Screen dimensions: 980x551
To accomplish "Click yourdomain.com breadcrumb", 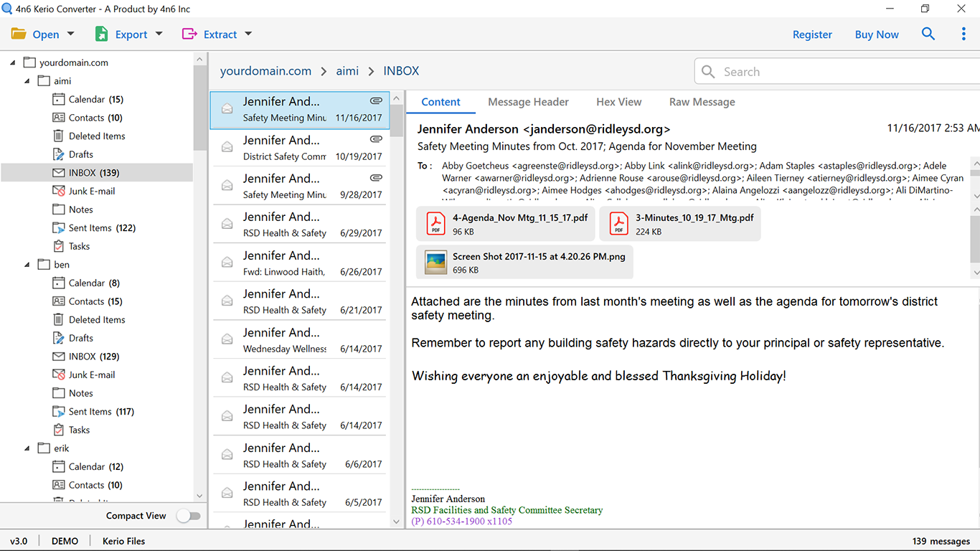I will pos(265,71).
